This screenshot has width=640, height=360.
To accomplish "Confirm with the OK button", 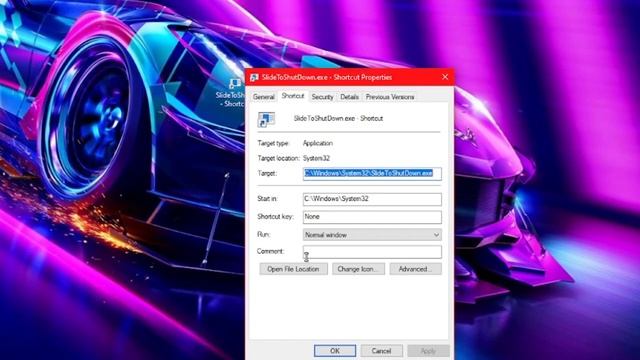I will (335, 351).
